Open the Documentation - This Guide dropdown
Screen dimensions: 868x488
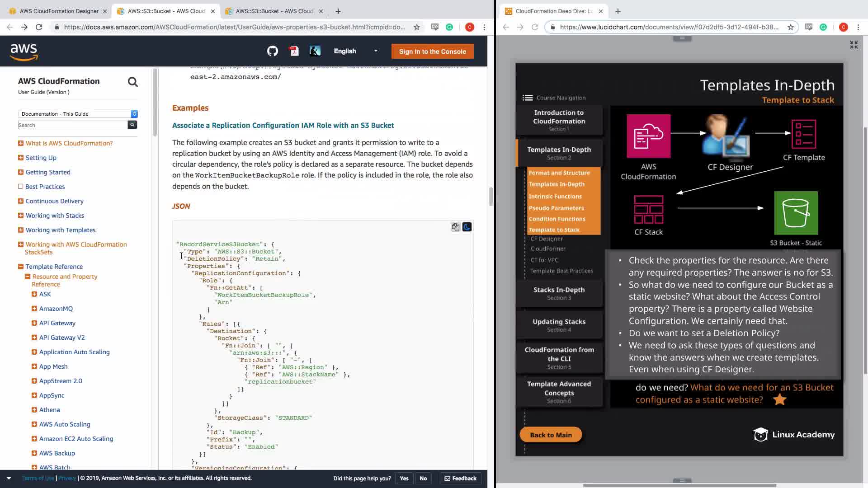[x=77, y=114]
